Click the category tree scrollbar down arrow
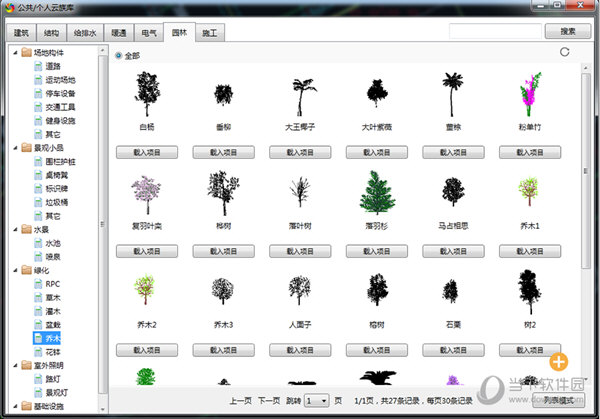600x419 pixels. tap(102, 409)
